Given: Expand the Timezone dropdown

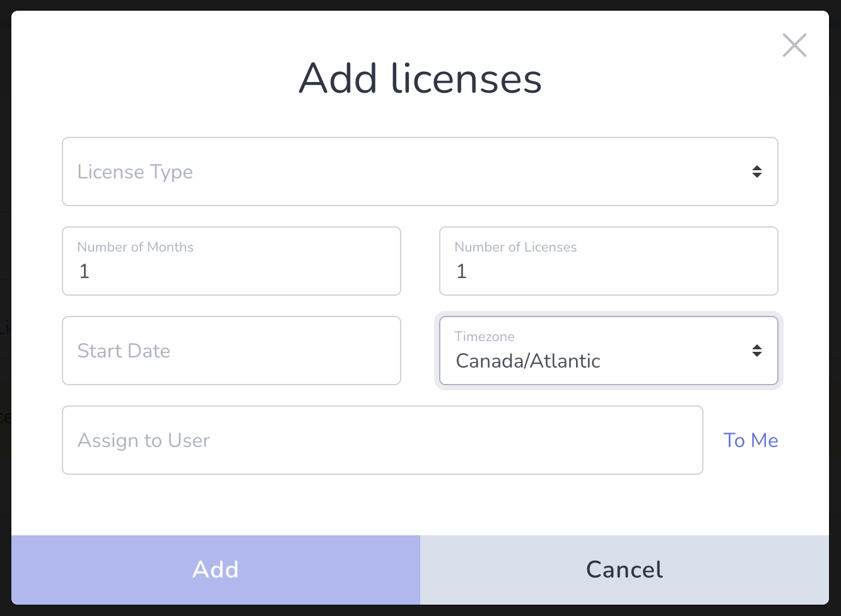Looking at the screenshot, I should [609, 351].
